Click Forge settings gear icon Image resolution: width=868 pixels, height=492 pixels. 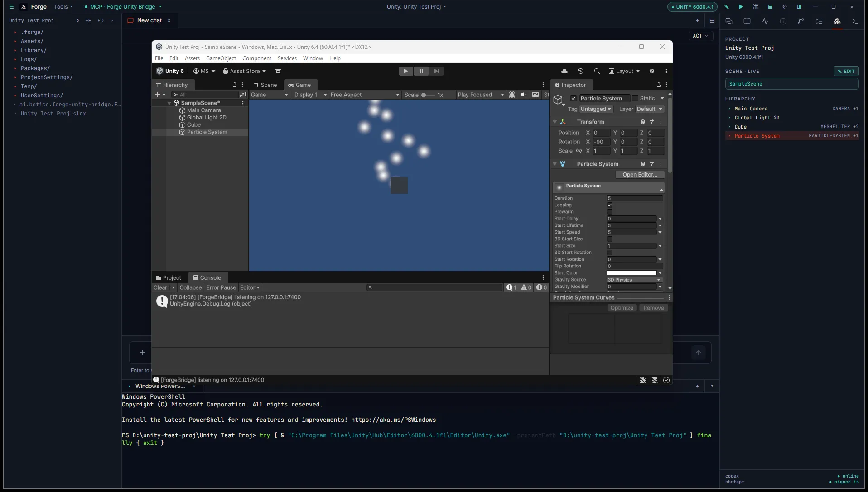pyautogui.click(x=785, y=7)
